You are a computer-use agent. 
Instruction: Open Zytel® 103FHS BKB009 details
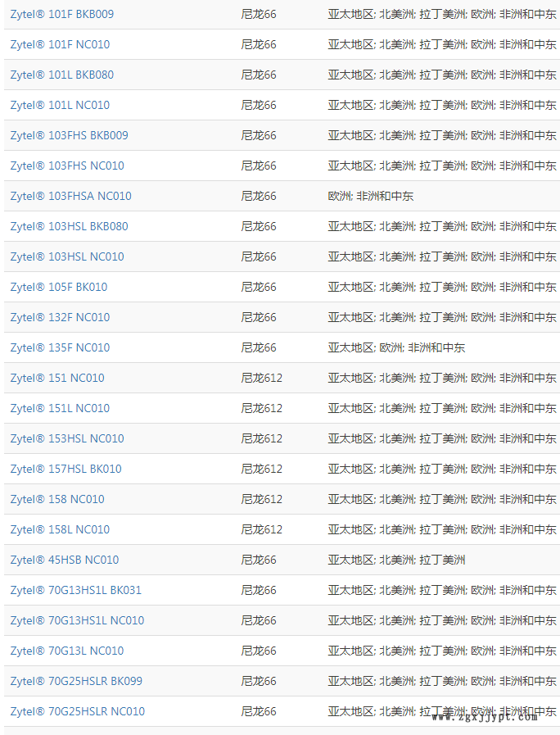[70, 135]
